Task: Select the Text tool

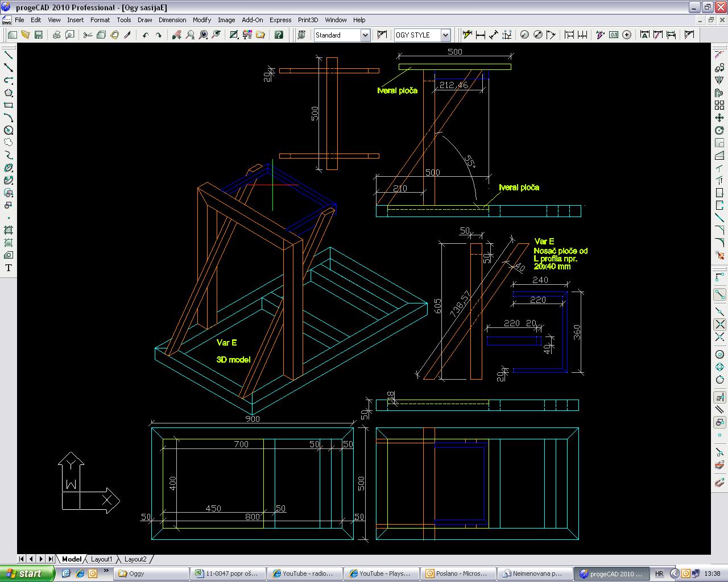Action: (x=9, y=268)
